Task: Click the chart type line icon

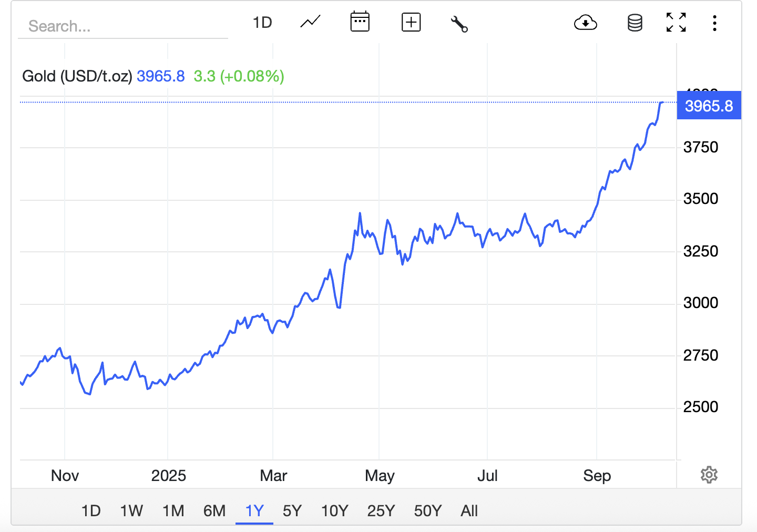Action: coord(310,23)
